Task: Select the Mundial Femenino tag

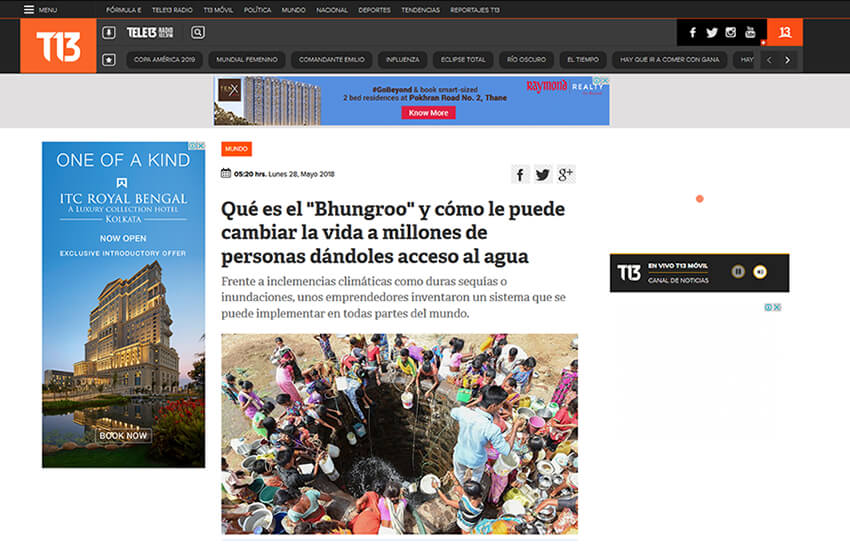Action: pyautogui.click(x=247, y=60)
